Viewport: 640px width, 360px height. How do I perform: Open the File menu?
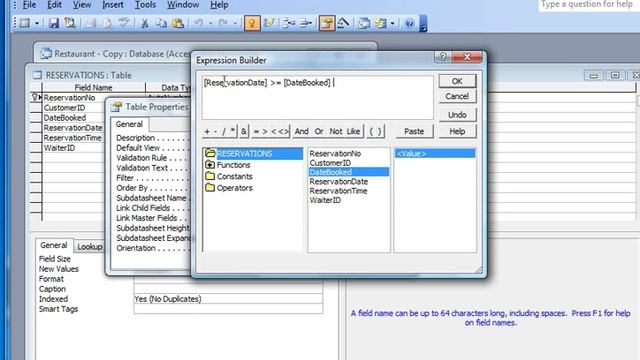point(29,5)
